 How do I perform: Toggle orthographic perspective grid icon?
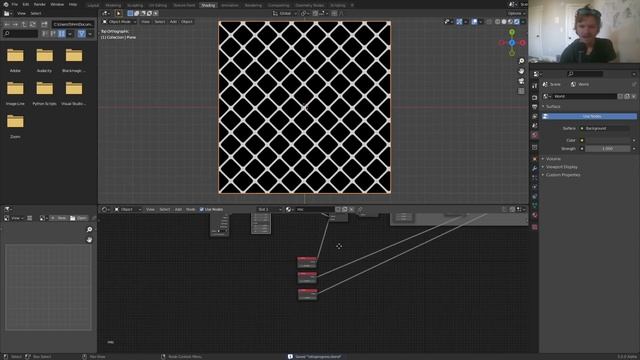pyautogui.click(x=521, y=91)
